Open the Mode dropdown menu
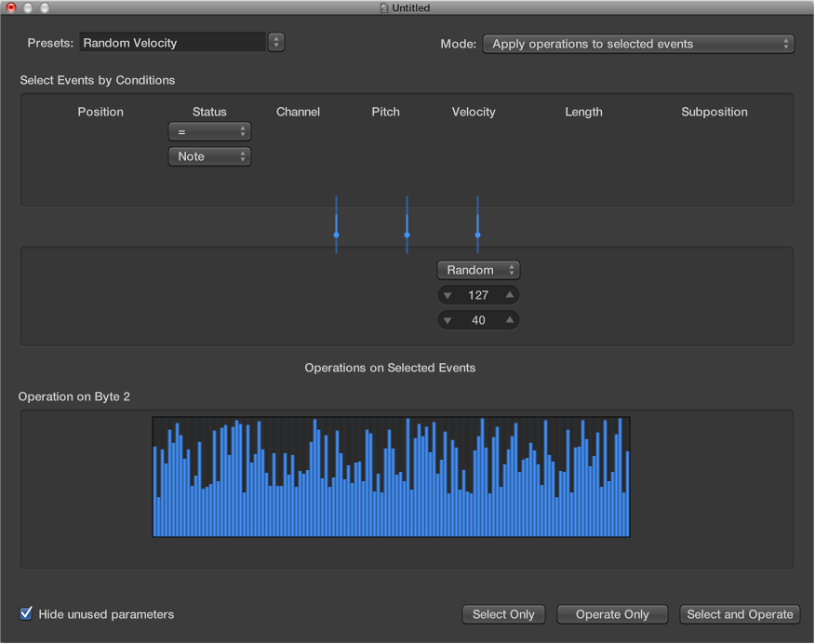815x644 pixels. 637,44
